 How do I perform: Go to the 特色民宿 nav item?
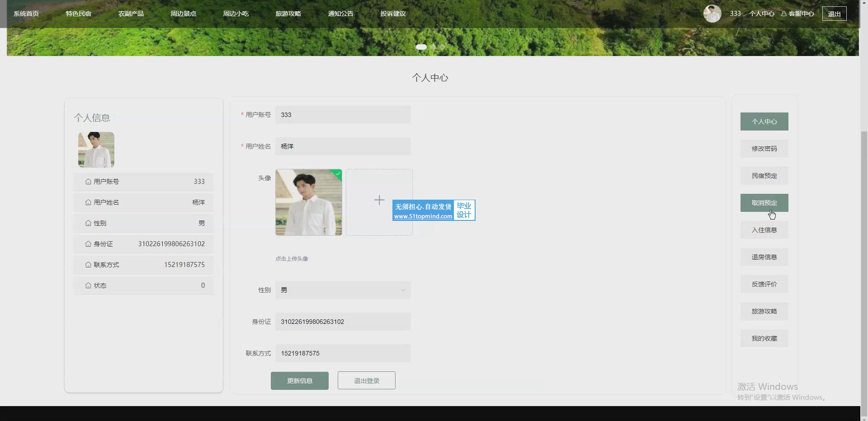point(79,14)
